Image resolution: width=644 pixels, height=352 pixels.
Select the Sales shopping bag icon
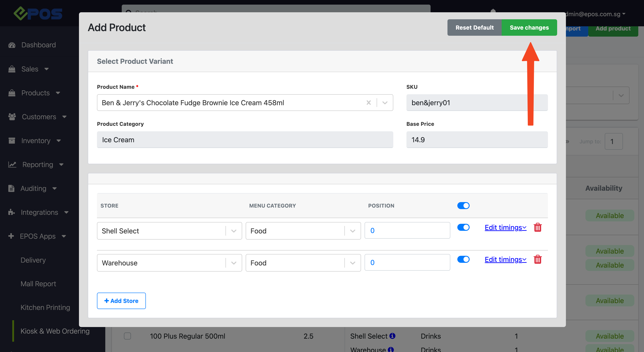click(12, 69)
